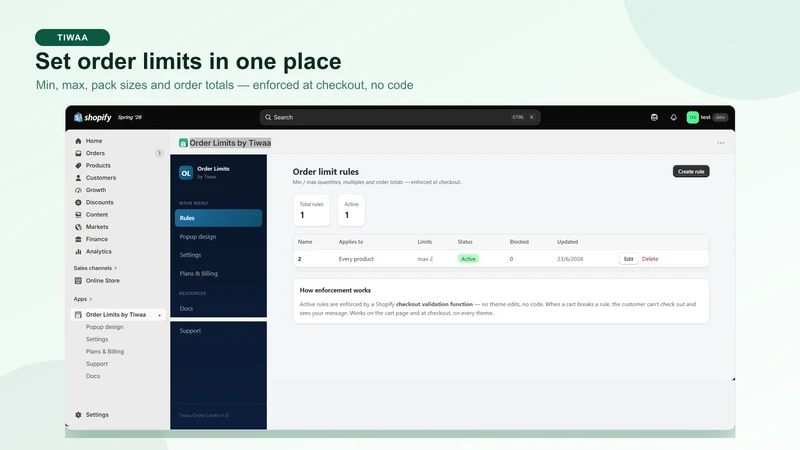Select Rules in the main menu
The height and width of the screenshot is (450, 800).
pos(218,218)
